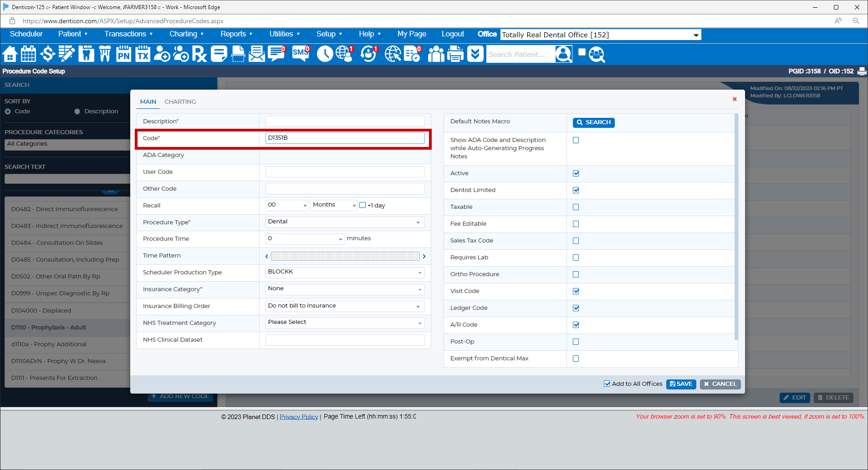Image resolution: width=868 pixels, height=470 pixels.
Task: Click the Time Pattern slider bar
Action: (345, 256)
